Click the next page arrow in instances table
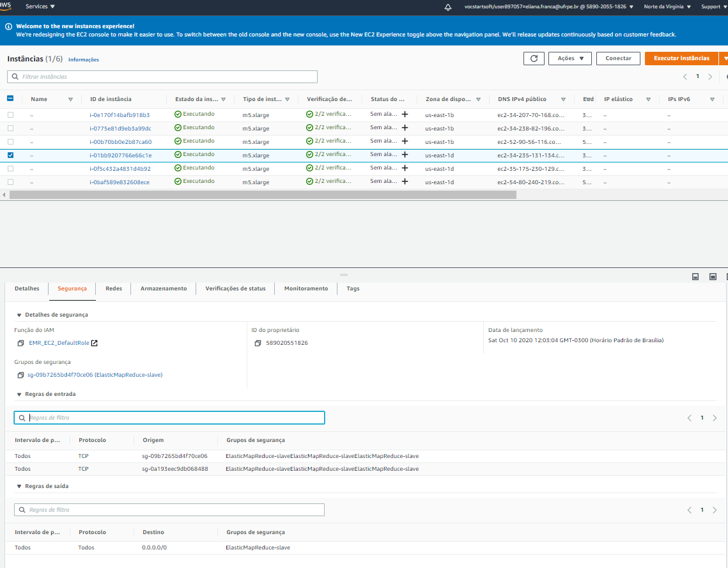Screen dimensions: 728x568 710,77
